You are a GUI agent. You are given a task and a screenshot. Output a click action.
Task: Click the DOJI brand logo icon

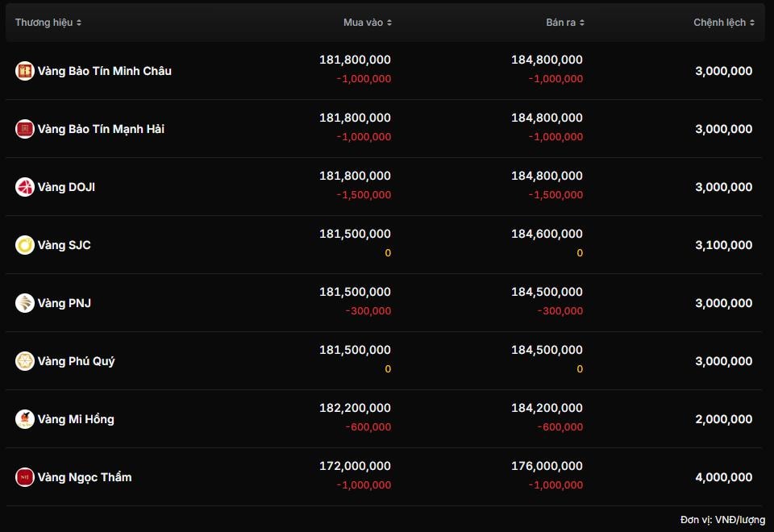point(25,187)
